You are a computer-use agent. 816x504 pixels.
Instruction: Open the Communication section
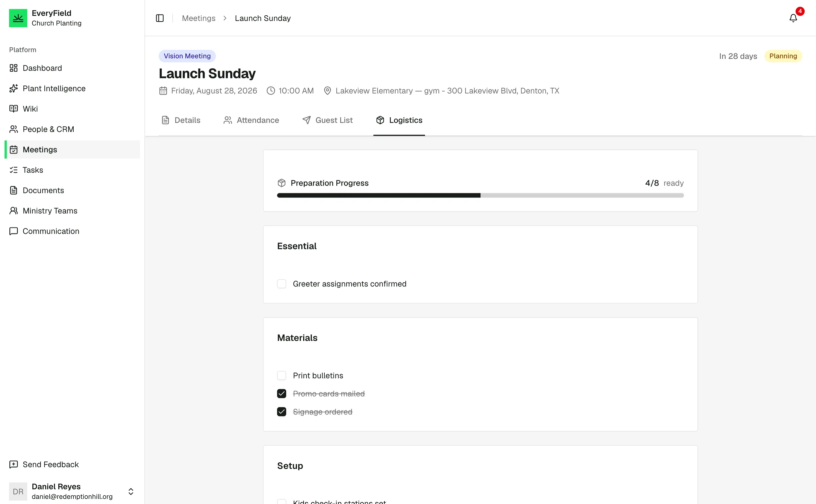[72, 231]
